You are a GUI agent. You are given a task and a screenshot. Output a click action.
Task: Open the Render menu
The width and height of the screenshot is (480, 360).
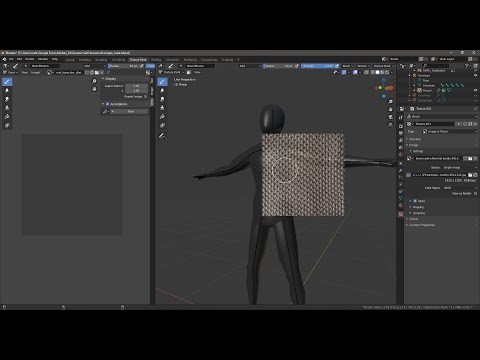(x=30, y=59)
